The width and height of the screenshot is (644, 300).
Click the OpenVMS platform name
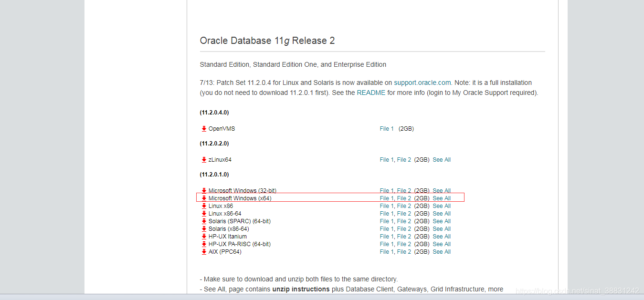[222, 129]
